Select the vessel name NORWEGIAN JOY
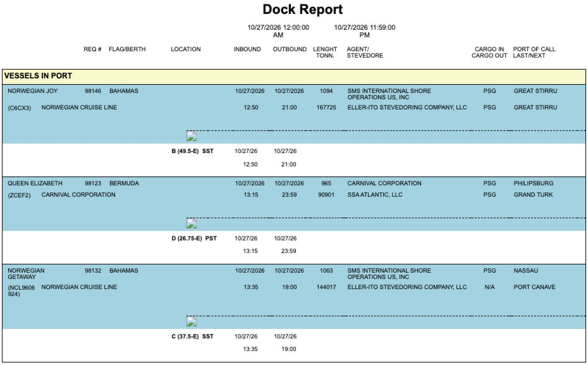Viewport: 588px width, 365px height. [x=33, y=91]
